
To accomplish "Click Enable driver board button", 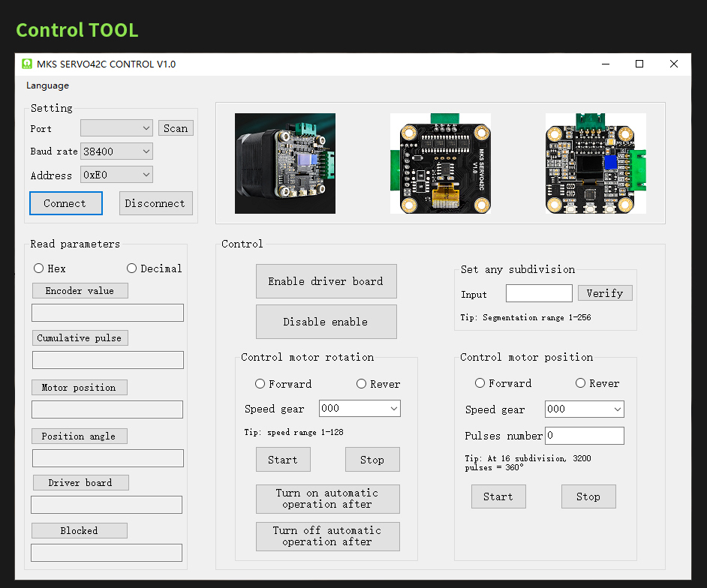I will 326,281.
